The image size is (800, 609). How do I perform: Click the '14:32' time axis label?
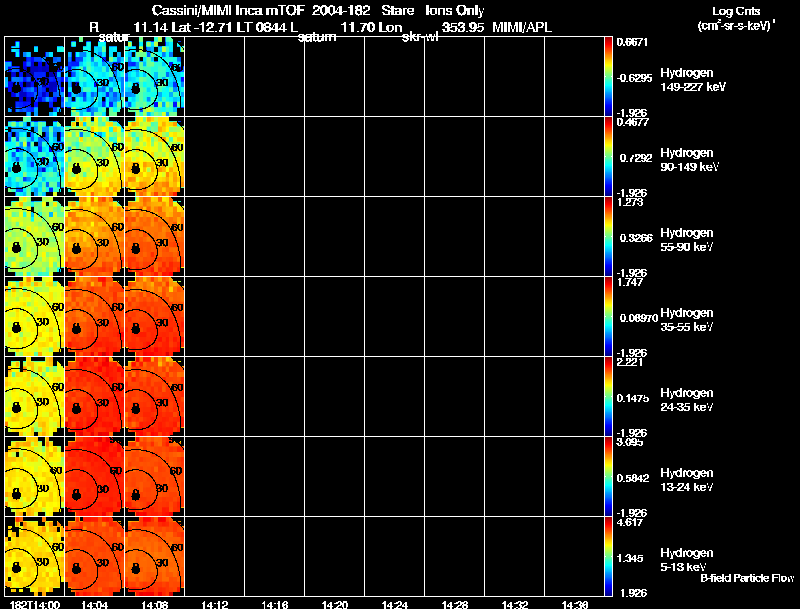(x=515, y=605)
